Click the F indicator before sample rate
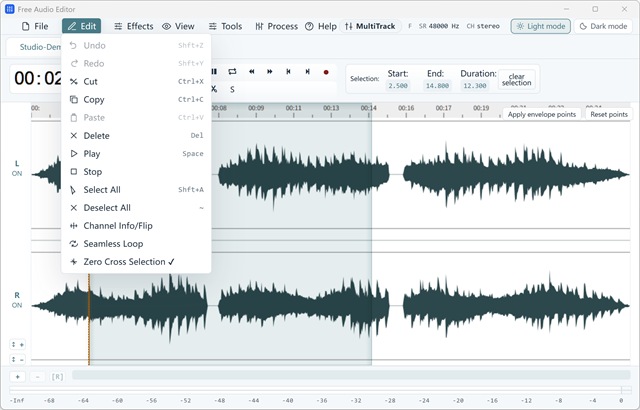This screenshot has height=410, width=640. pyautogui.click(x=410, y=26)
